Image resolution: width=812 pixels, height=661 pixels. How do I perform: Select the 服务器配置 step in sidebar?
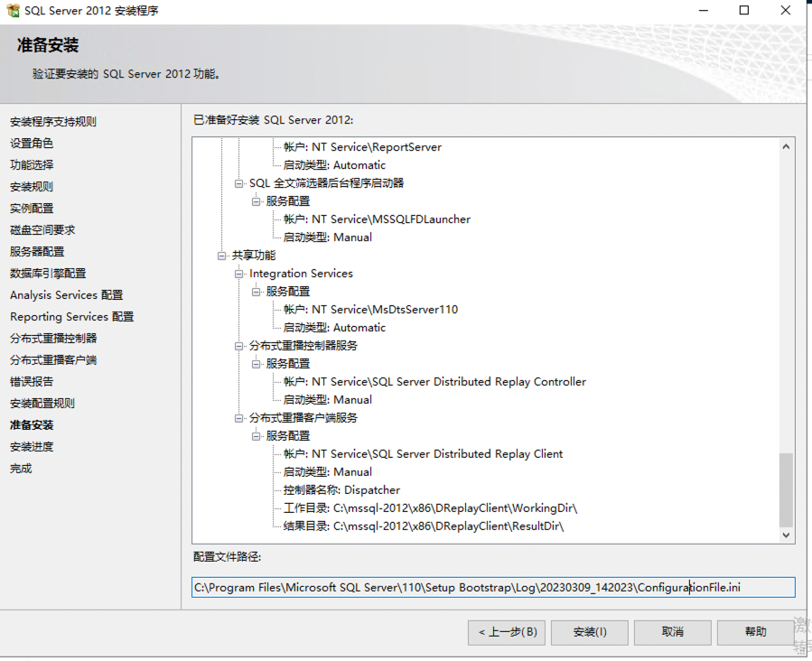click(x=37, y=252)
